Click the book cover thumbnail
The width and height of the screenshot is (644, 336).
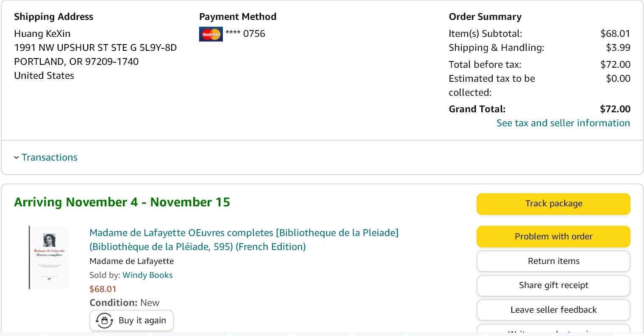point(49,257)
